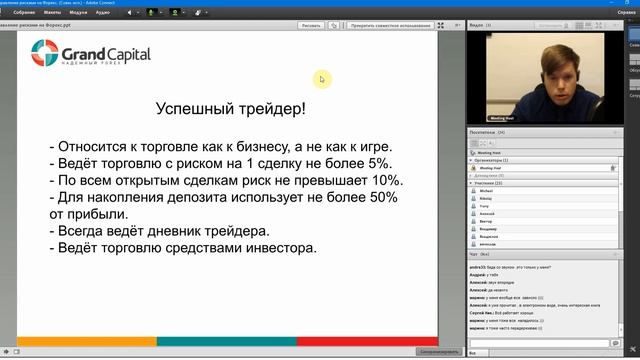Open the chat pod options menu
The width and height of the screenshot is (640, 360).
pyautogui.click(x=616, y=254)
